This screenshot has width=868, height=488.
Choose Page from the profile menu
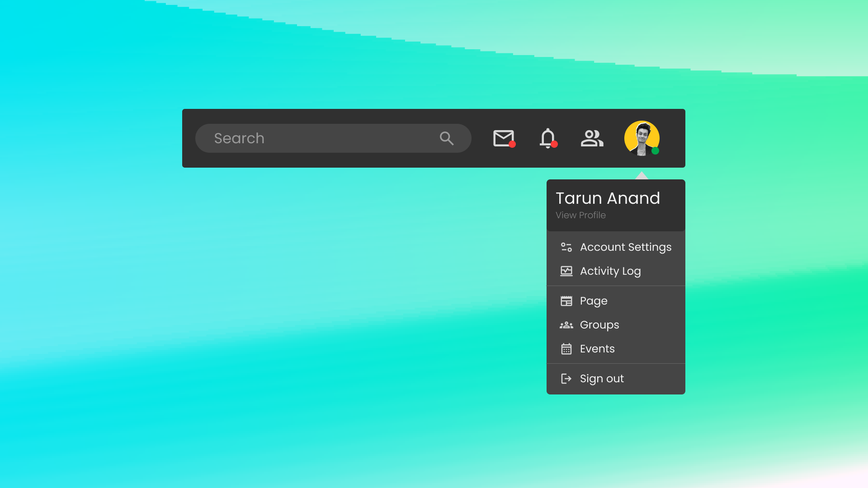pyautogui.click(x=593, y=301)
